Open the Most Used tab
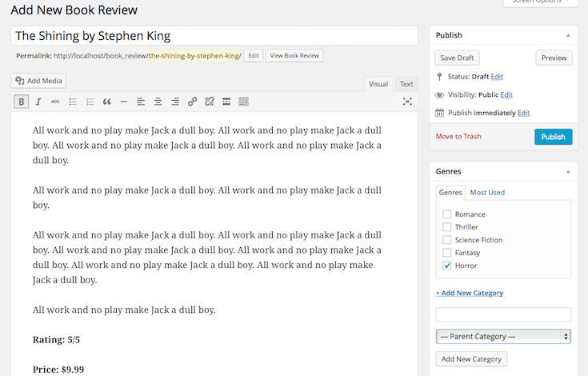This screenshot has height=376, width=588. [487, 192]
